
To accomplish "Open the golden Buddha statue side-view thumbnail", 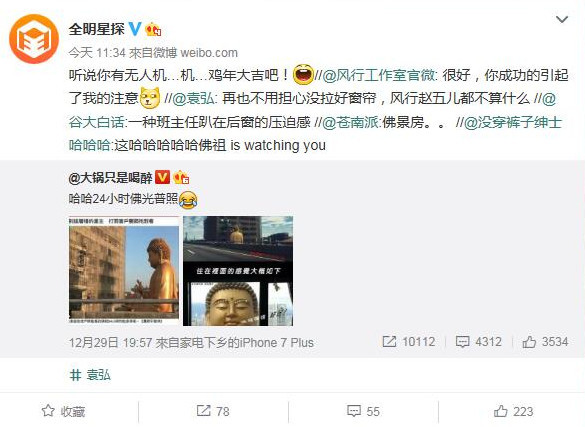I will [124, 271].
